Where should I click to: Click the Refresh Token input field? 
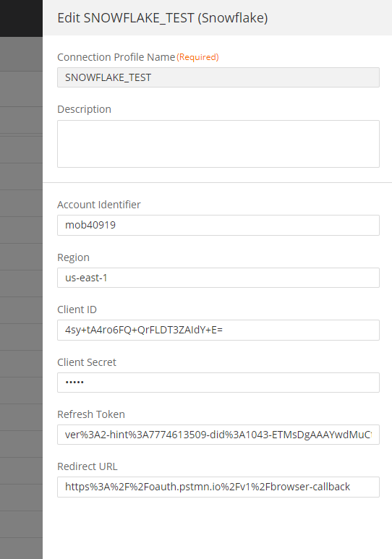point(218,435)
